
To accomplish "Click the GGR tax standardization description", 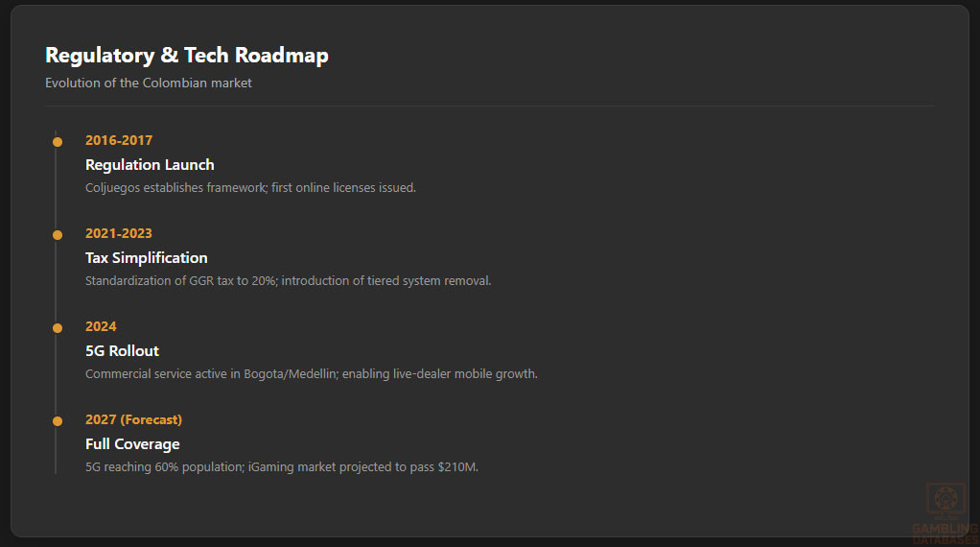I will (x=288, y=281).
